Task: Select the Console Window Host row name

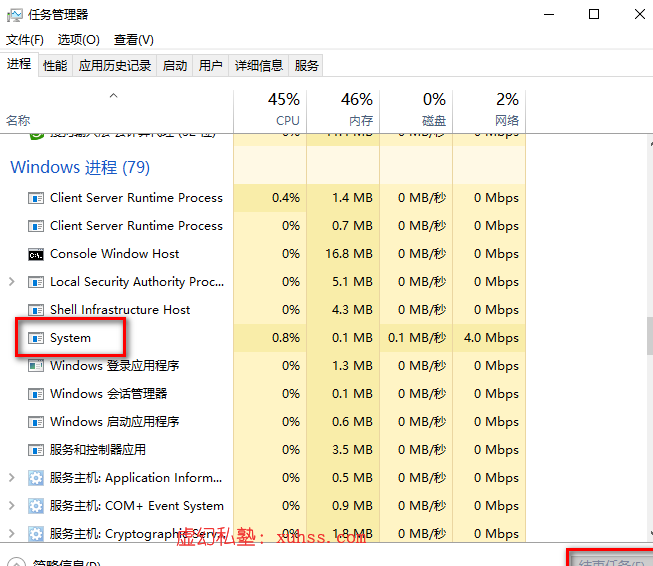Action: [115, 254]
